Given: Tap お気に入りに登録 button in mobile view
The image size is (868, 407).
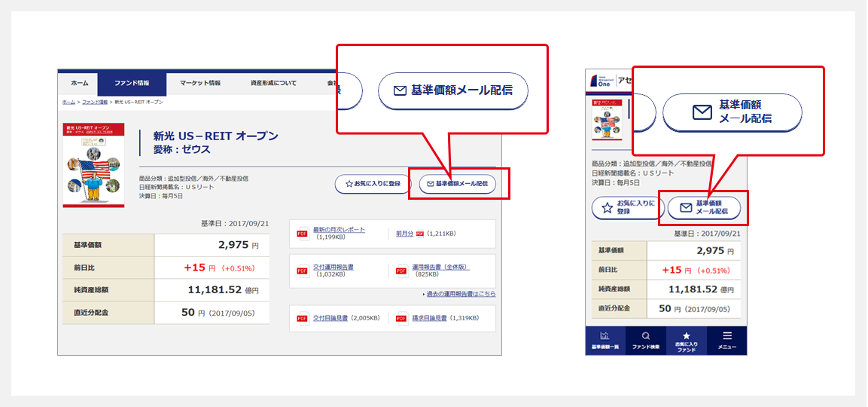Looking at the screenshot, I should 628,208.
